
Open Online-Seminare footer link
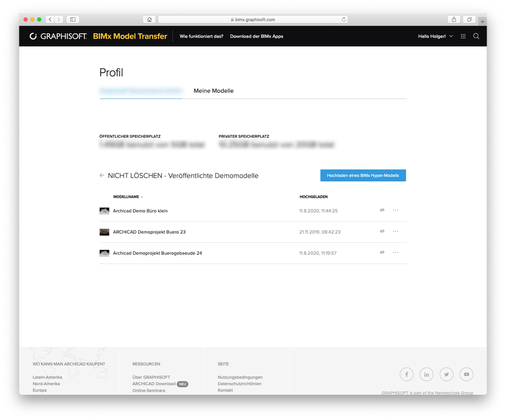click(149, 390)
